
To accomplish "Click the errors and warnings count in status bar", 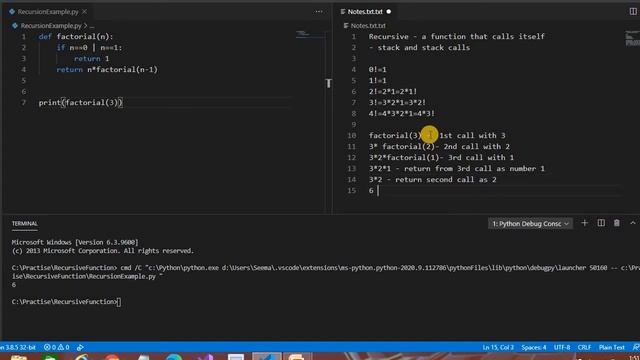I will coord(56,347).
